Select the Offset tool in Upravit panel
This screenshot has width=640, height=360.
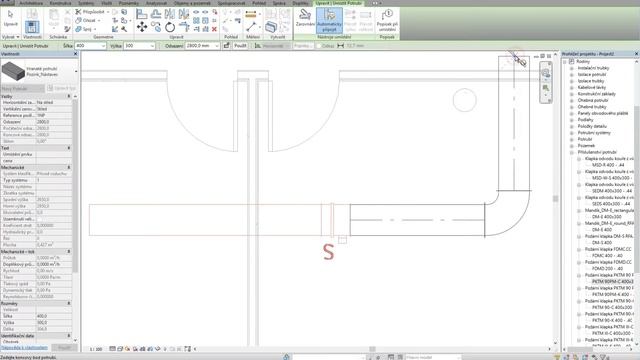tap(156, 14)
